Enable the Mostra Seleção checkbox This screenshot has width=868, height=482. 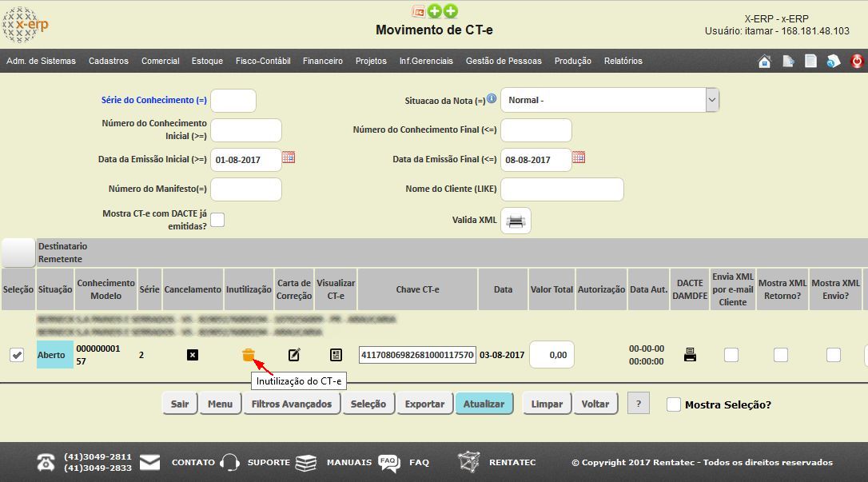click(x=674, y=404)
